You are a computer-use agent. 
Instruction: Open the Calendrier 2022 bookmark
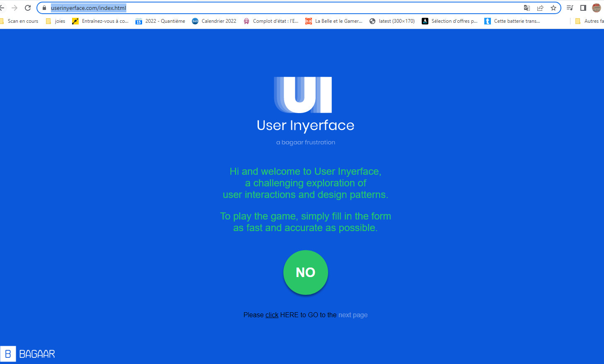tap(214, 21)
